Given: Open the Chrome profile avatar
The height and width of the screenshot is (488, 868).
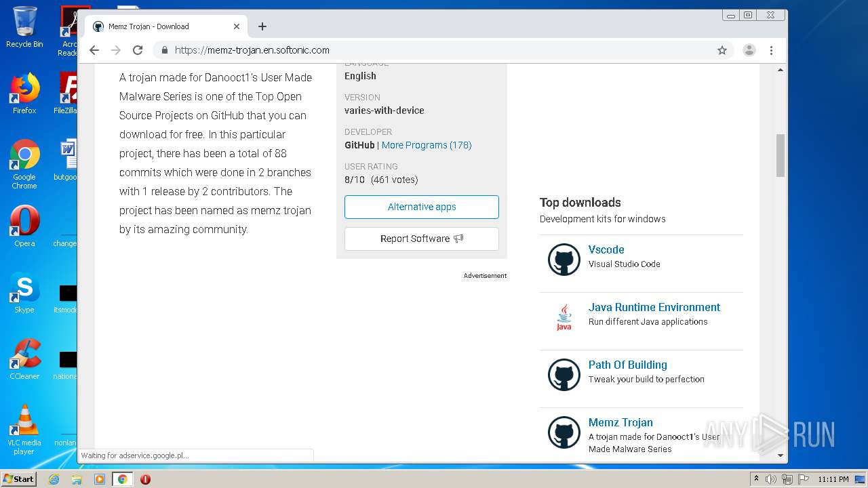Looking at the screenshot, I should (749, 50).
